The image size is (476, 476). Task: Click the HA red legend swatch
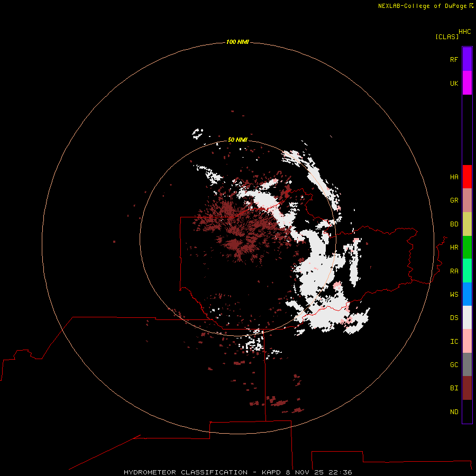(x=467, y=177)
